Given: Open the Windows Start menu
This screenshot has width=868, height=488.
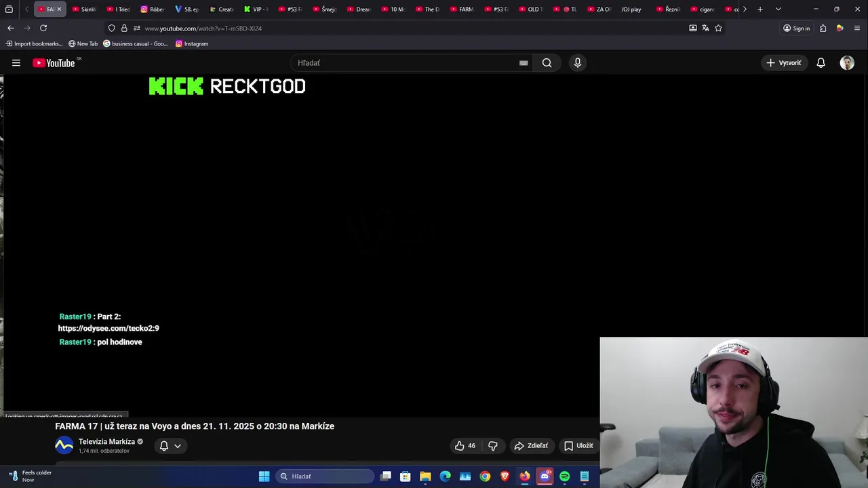Looking at the screenshot, I should point(264,476).
